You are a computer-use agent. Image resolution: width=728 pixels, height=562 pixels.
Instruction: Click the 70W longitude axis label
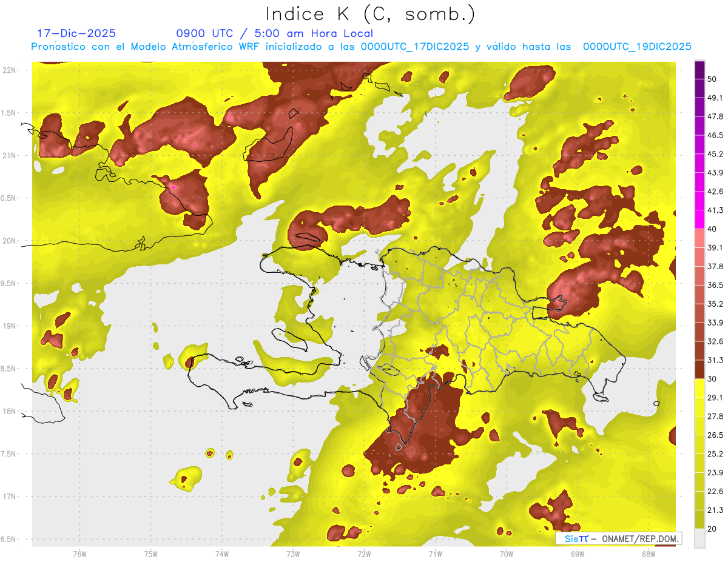click(507, 554)
